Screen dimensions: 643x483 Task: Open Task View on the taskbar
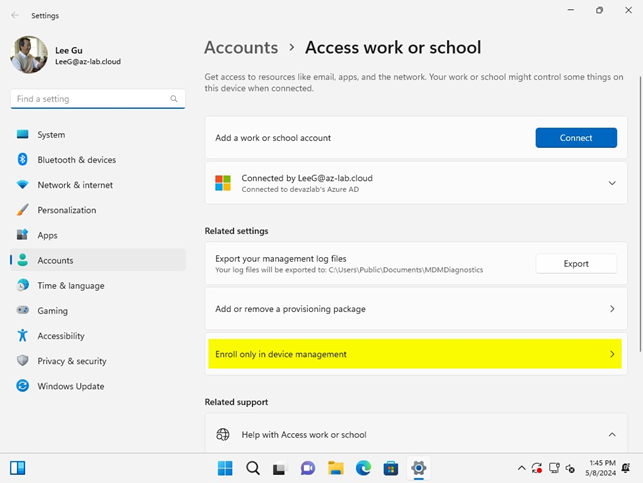280,468
